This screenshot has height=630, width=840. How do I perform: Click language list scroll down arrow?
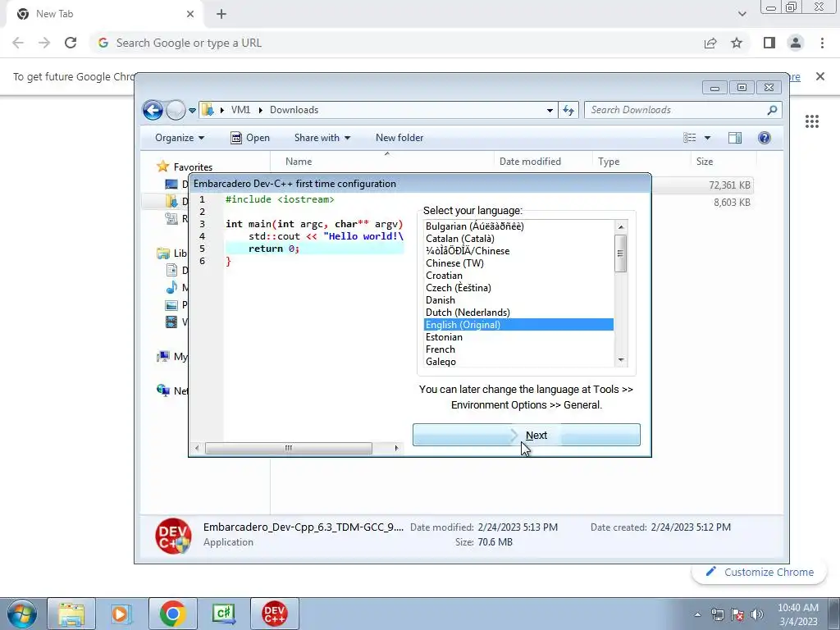pyautogui.click(x=621, y=360)
